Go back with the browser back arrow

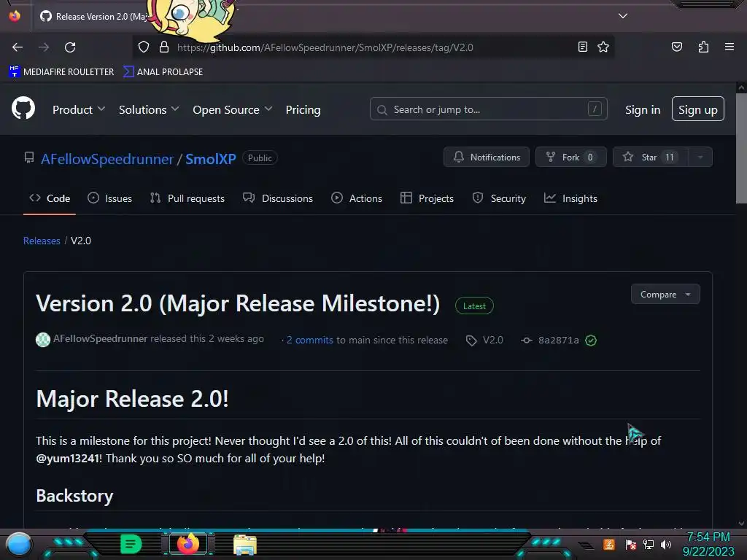click(x=18, y=47)
